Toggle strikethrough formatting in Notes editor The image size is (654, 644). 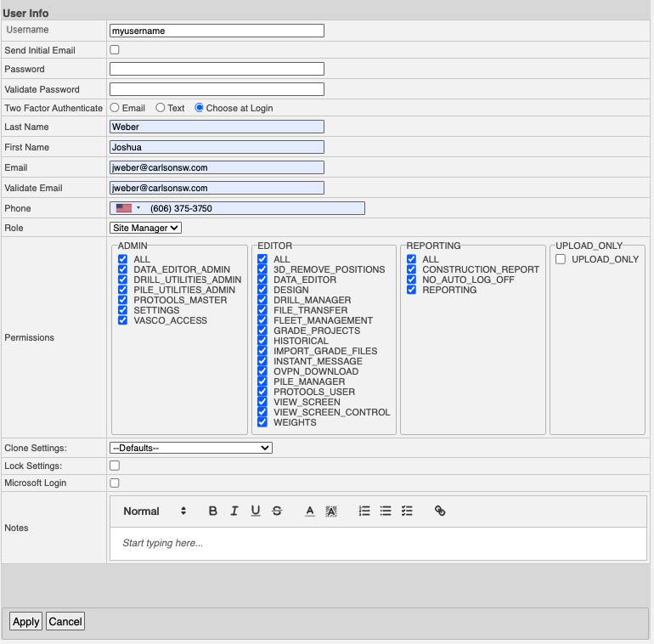click(x=277, y=511)
